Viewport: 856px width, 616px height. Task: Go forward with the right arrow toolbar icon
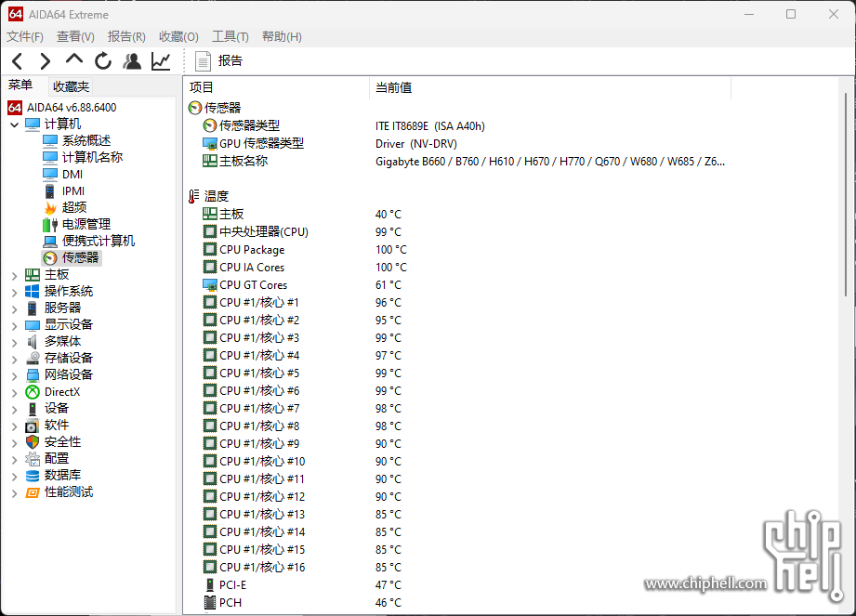[x=46, y=61]
